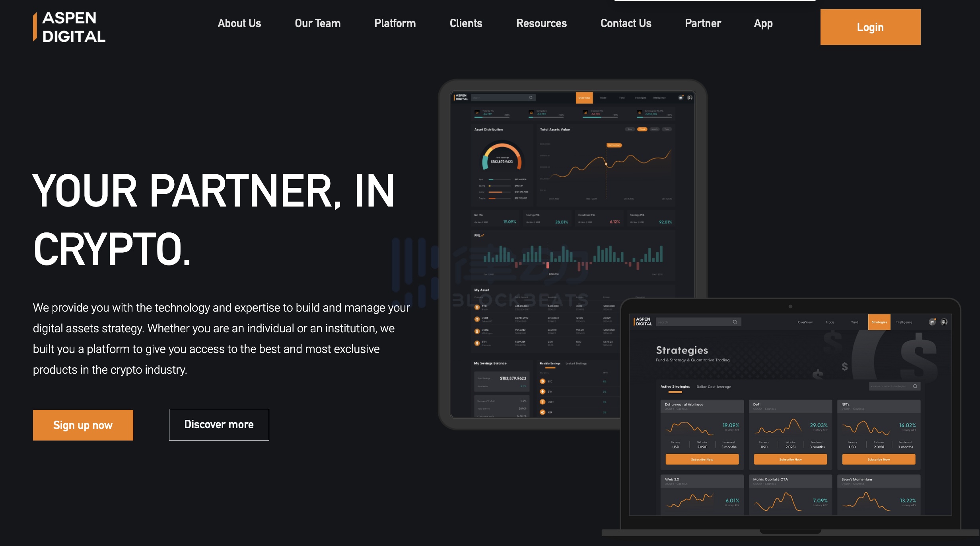The width and height of the screenshot is (980, 546).
Task: Select the App menu item
Action: 763,23
